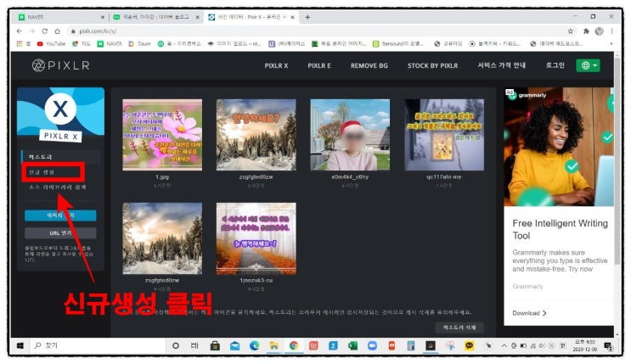The image size is (631, 364).
Task: Open the green globe language dropdown
Action: (588, 65)
